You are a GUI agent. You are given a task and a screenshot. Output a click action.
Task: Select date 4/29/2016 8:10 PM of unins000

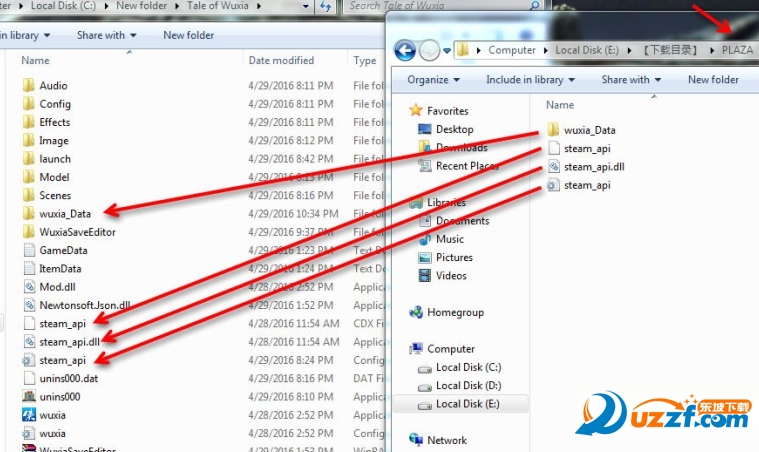click(290, 397)
